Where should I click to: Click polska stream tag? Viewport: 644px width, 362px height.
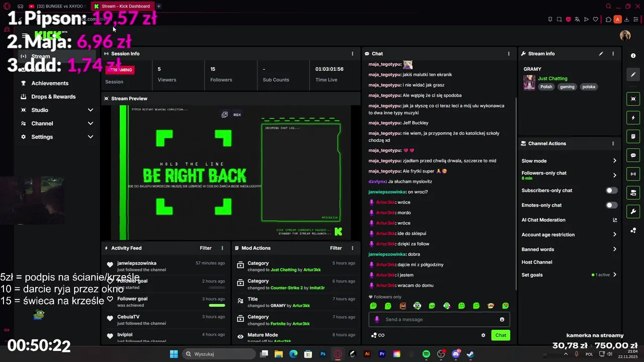589,86
